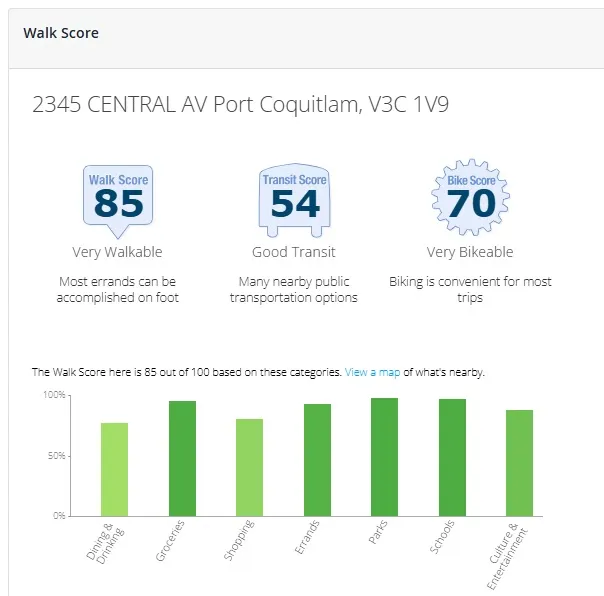Click the "Very Bikeable" label
This screenshot has height=596, width=604.
click(470, 252)
